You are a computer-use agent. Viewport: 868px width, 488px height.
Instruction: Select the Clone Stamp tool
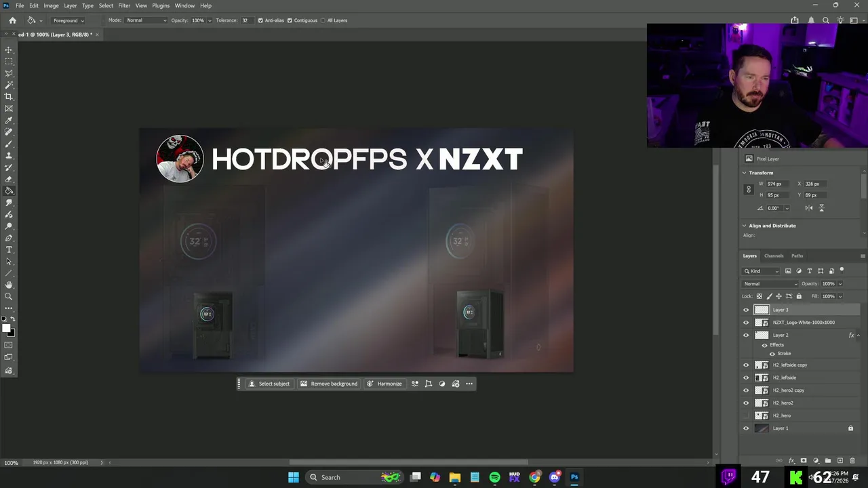(x=9, y=155)
